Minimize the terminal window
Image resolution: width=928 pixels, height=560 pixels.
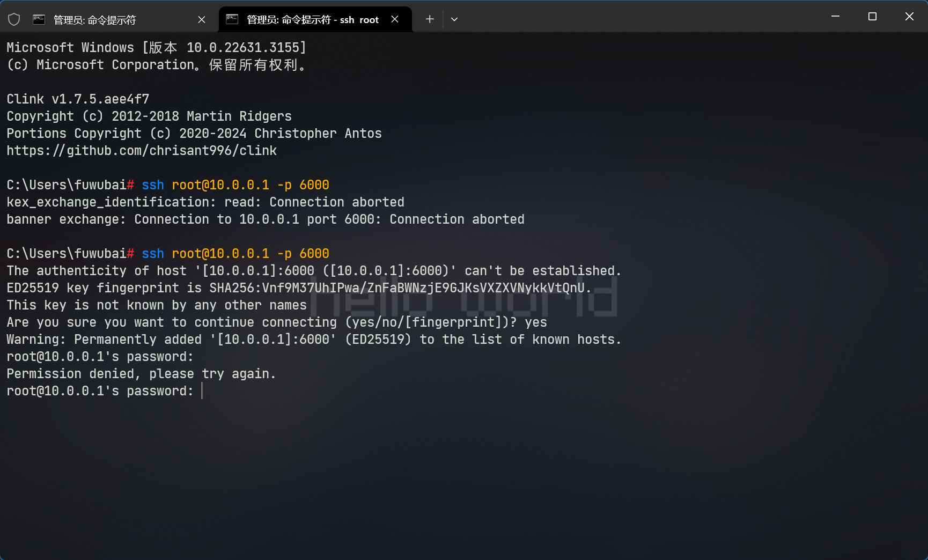click(x=835, y=17)
